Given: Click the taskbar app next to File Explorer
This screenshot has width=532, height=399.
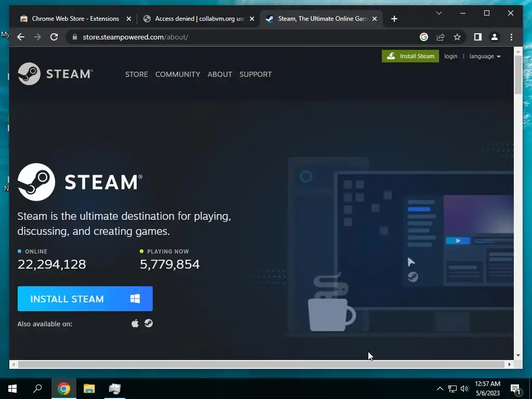Looking at the screenshot, I should 115,389.
